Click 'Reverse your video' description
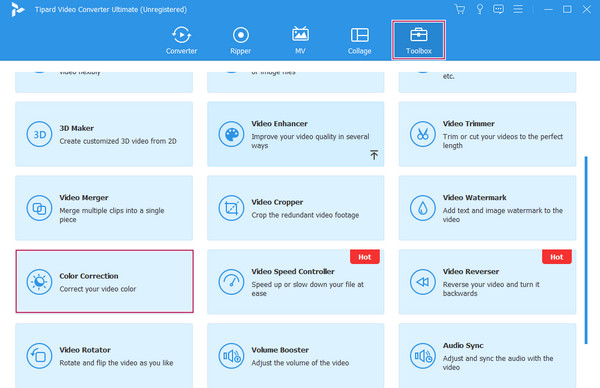The image size is (600, 388). 491,289
